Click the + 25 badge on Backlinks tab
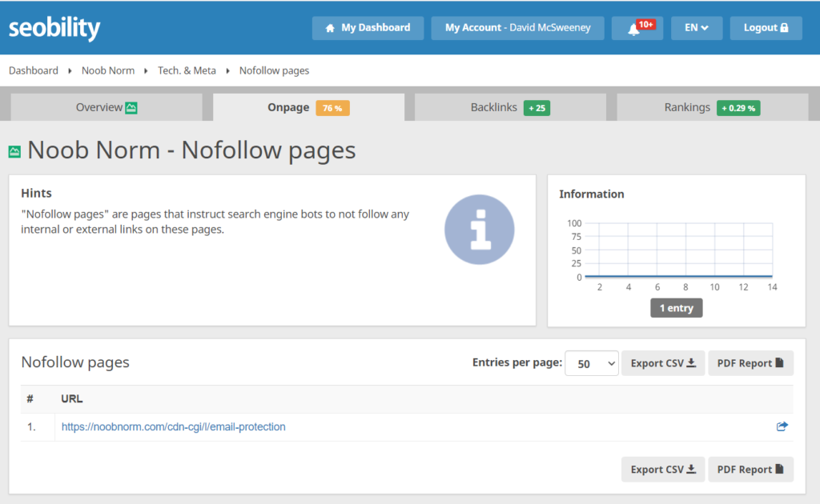Image resolution: width=820 pixels, height=504 pixels. [x=537, y=108]
